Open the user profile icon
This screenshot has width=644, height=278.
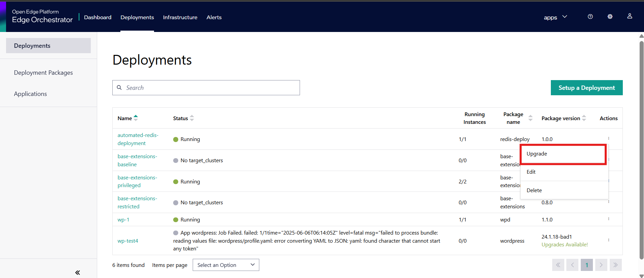coord(630,16)
